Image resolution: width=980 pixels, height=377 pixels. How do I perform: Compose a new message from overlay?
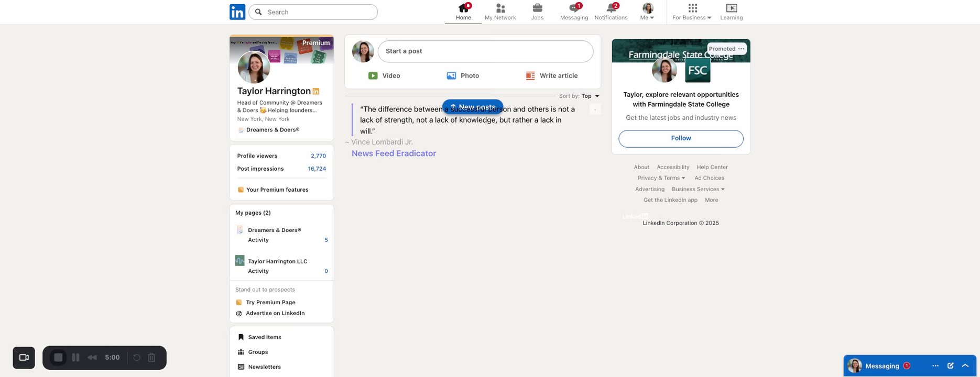coord(951,366)
